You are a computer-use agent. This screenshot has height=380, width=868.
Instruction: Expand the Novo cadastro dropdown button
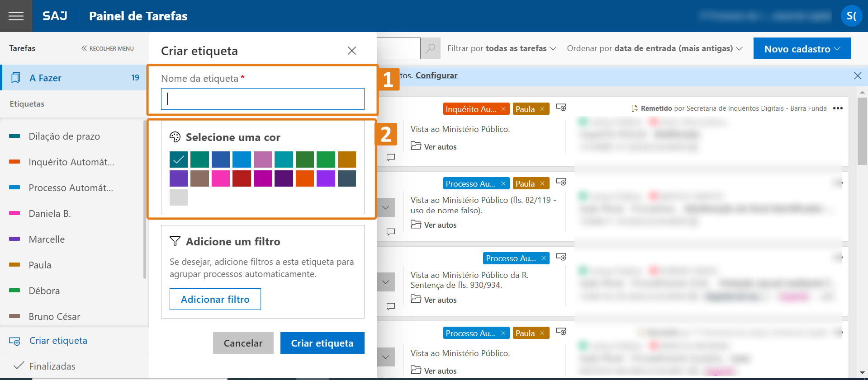pyautogui.click(x=802, y=49)
